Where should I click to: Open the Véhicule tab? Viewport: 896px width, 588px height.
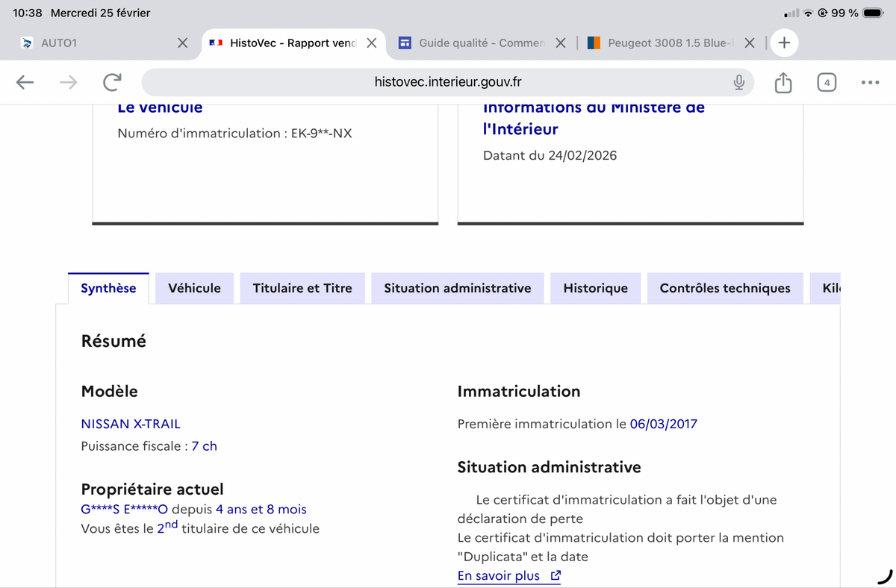coord(194,288)
